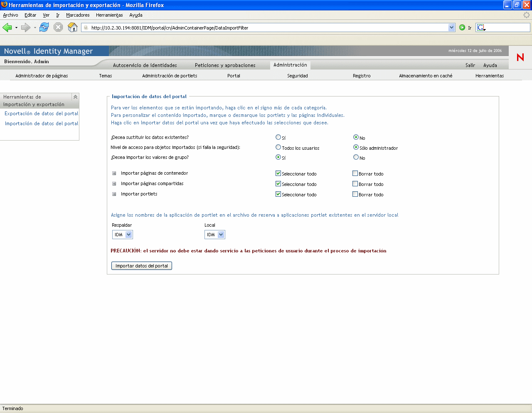532x413 pixels.
Task: Click the green Go button icon
Action: pos(462,27)
